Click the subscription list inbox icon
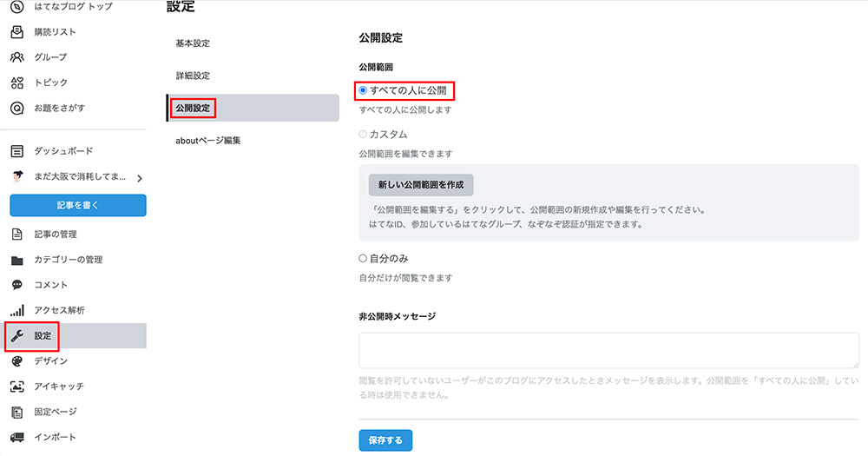 coord(17,31)
